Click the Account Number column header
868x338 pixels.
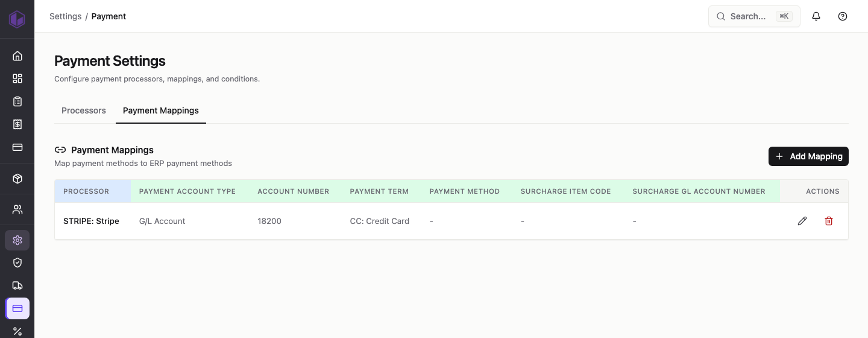[x=294, y=191]
